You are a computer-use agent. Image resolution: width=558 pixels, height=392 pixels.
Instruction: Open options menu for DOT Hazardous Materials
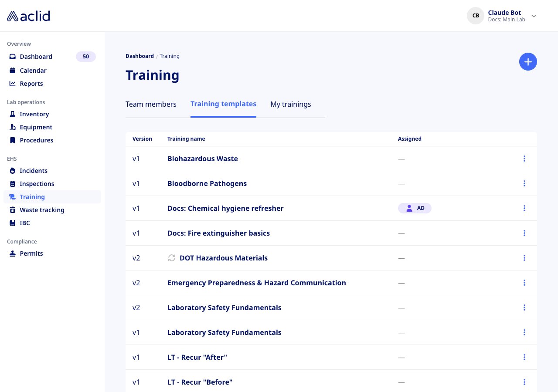524,258
